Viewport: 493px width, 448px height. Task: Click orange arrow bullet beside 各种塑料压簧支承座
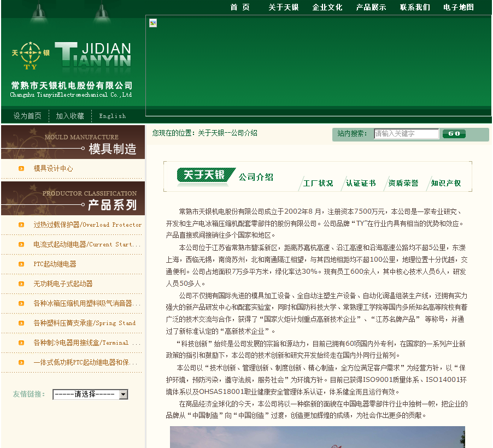(21, 323)
